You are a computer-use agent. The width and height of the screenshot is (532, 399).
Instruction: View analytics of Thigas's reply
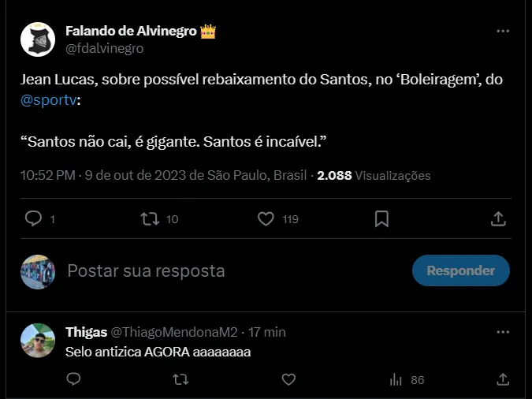coord(396,379)
